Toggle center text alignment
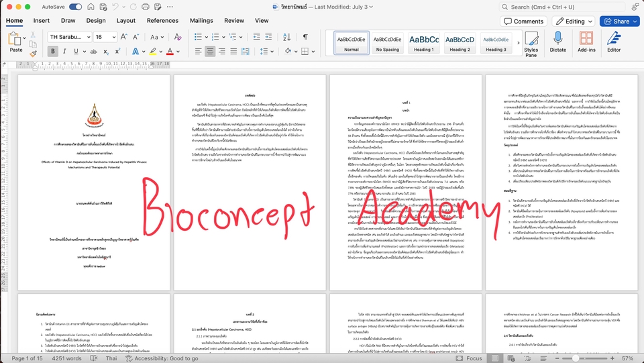Viewport: 644px width, 363px height. [x=210, y=52]
